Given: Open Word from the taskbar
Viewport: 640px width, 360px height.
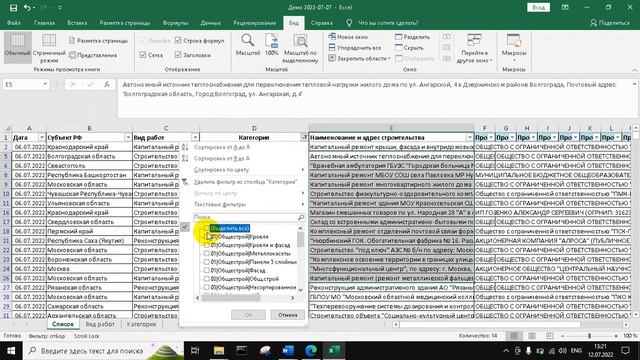Looking at the screenshot, I should point(288,351).
